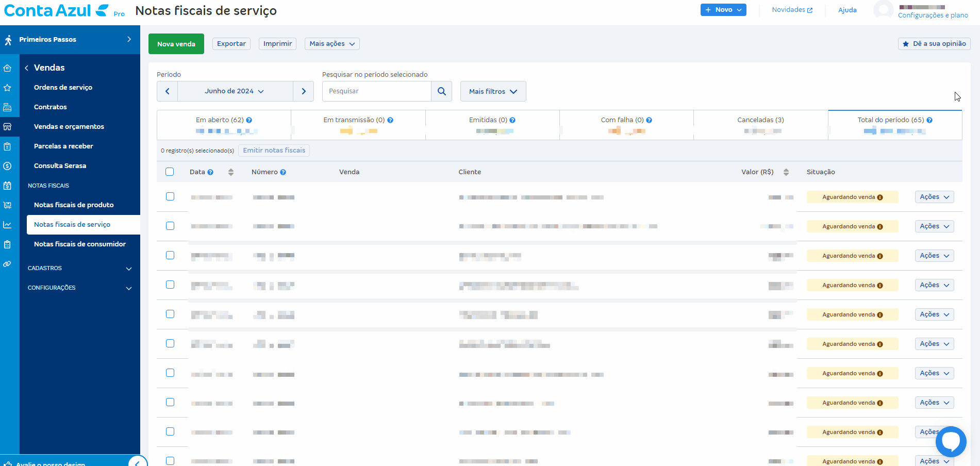Click the green Nova venda button
Viewport: 980px width, 466px height.
[176, 44]
